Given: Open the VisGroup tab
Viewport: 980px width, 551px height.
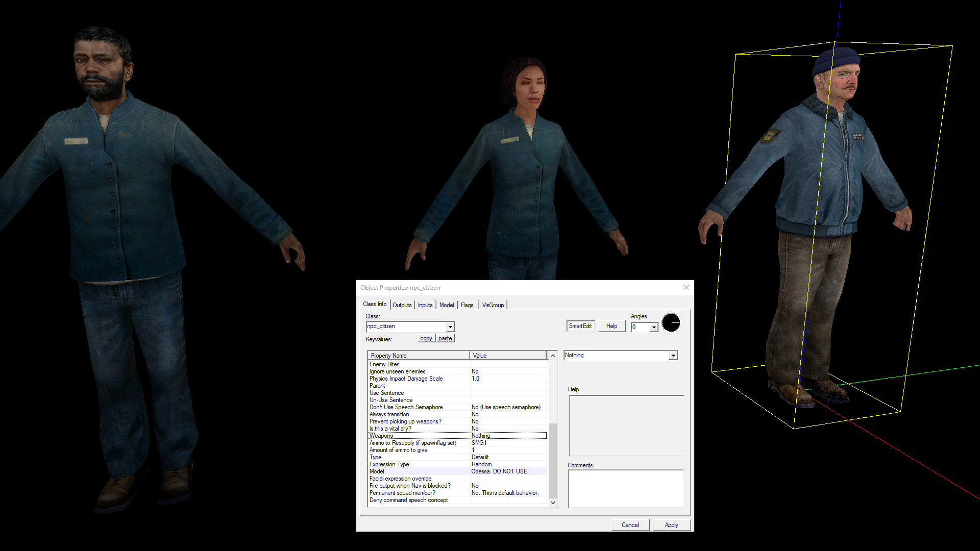Looking at the screenshot, I should tap(493, 305).
